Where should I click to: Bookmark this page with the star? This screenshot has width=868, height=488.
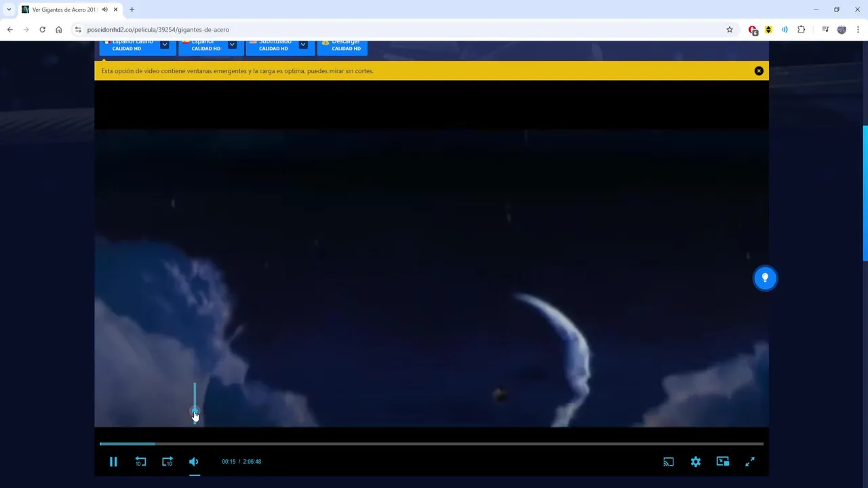[x=730, y=30]
